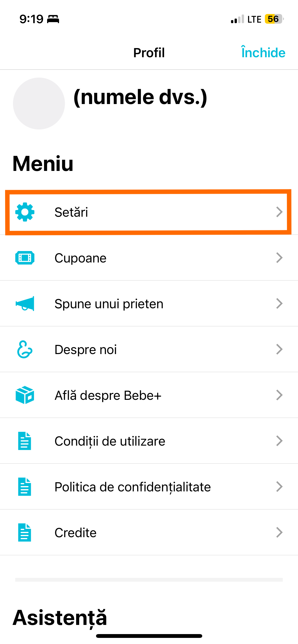Tap the Politica de confidențialitate document icon
This screenshot has height=644, width=298.
25,487
